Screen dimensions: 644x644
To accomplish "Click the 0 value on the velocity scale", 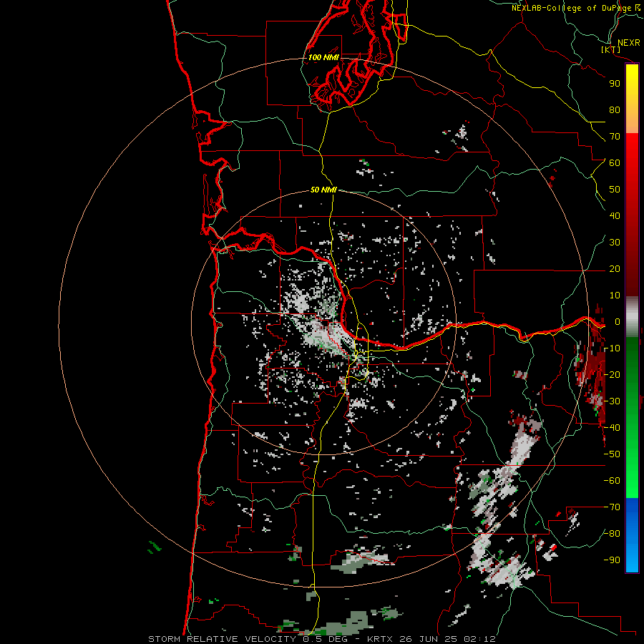I will click(618, 321).
